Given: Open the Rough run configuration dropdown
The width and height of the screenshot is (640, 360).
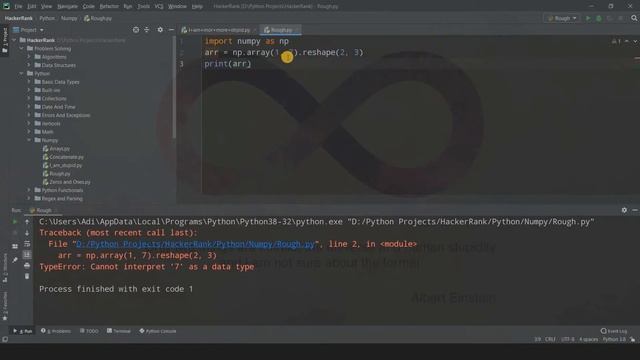Looking at the screenshot, I should (562, 18).
